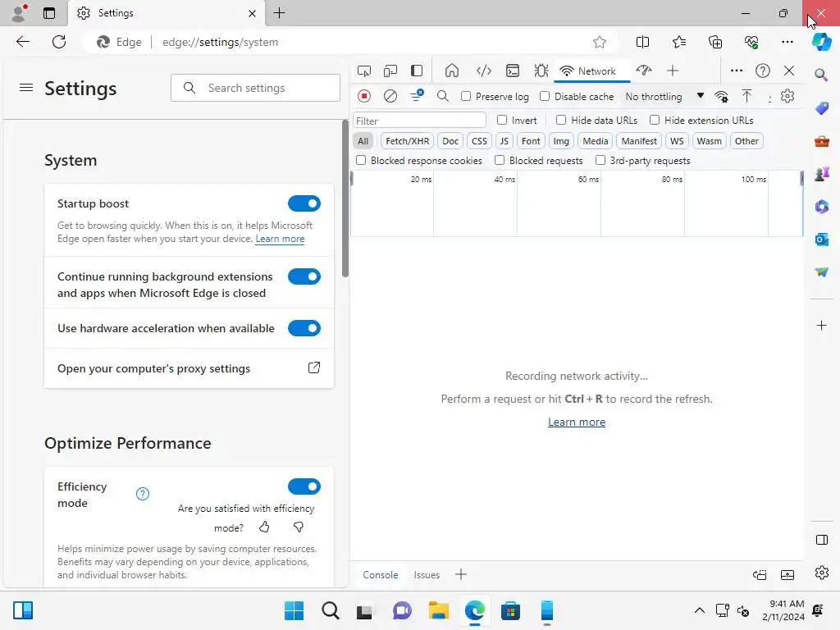
Task: Open the Console drawer tab
Action: (381, 575)
